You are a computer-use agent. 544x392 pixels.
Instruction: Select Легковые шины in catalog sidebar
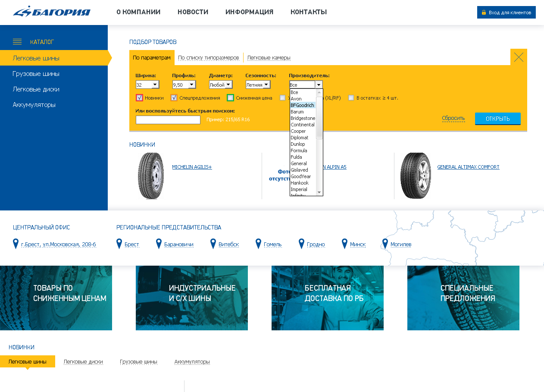point(54,58)
